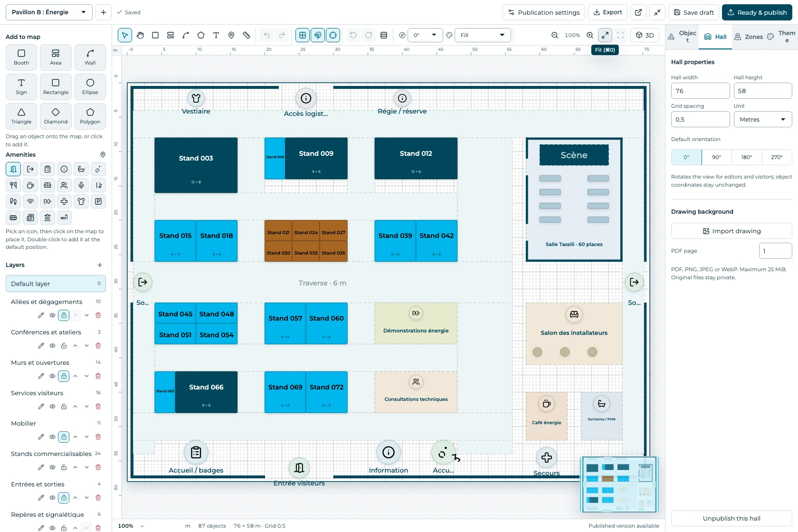Viewport: 798px width, 532px height.
Task: Switch to the Hall tab
Action: (x=715, y=37)
